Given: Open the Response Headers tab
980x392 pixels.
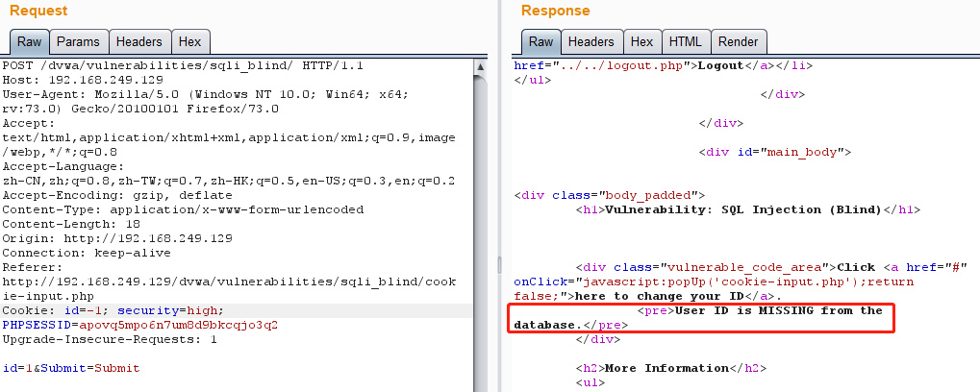Looking at the screenshot, I should [591, 41].
